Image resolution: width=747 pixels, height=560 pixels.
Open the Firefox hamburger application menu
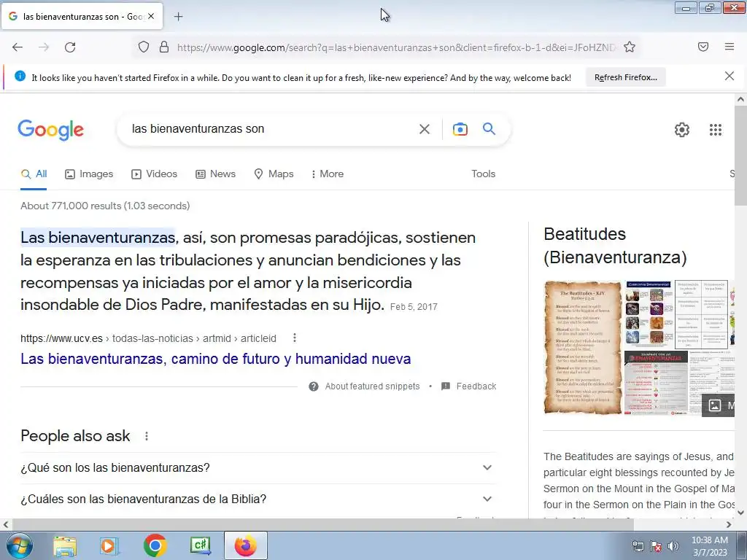tap(729, 47)
